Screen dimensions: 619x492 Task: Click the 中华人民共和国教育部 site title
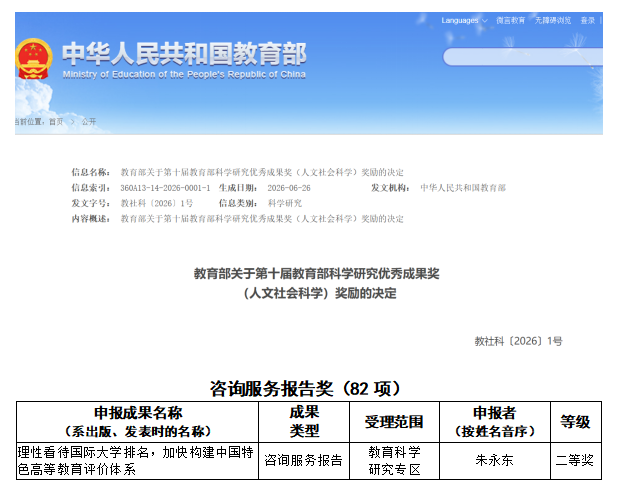click(x=184, y=54)
